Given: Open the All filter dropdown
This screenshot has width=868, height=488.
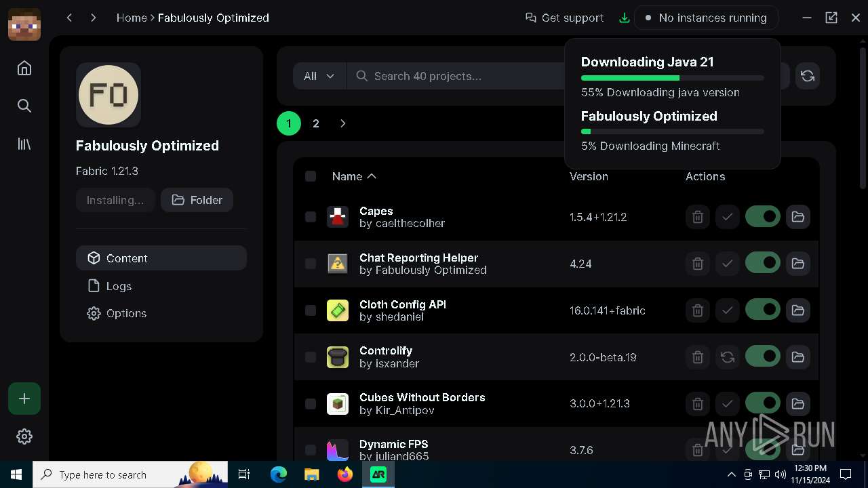Looking at the screenshot, I should tap(319, 76).
